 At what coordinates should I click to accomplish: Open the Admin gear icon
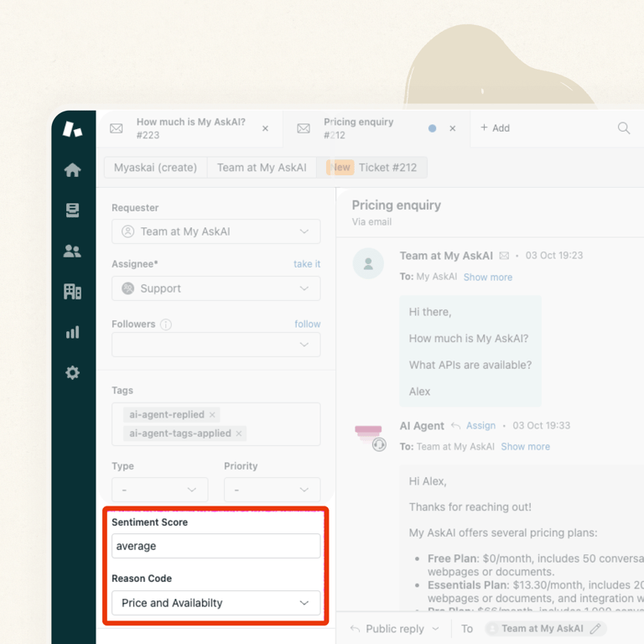(x=72, y=372)
